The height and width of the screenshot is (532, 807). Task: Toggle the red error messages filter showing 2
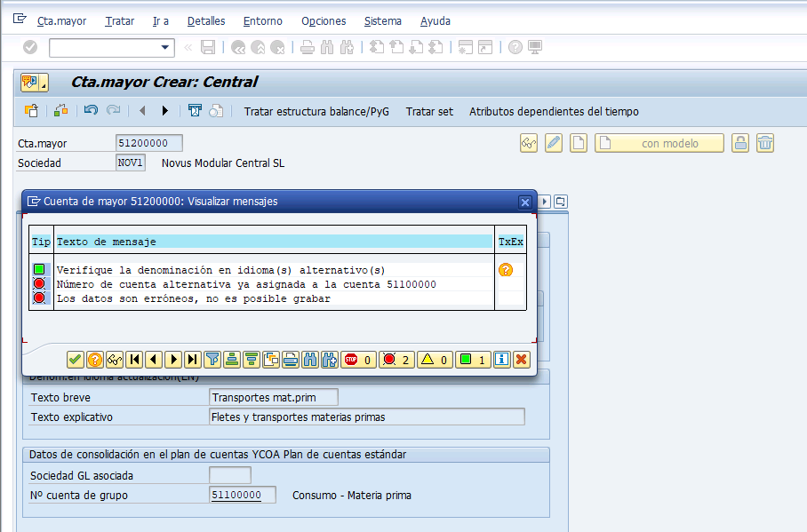tap(396, 360)
